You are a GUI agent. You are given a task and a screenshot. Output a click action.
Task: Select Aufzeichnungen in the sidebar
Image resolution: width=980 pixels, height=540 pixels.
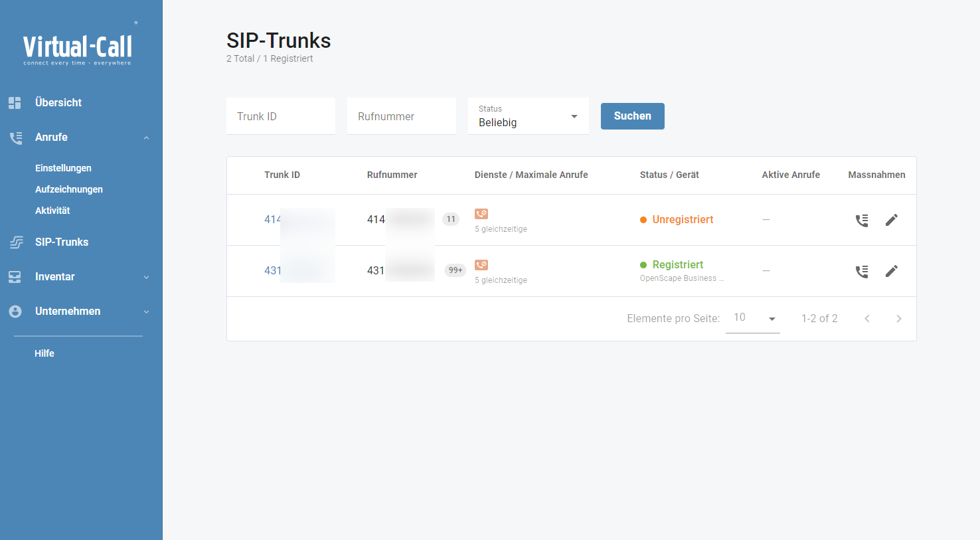68,189
